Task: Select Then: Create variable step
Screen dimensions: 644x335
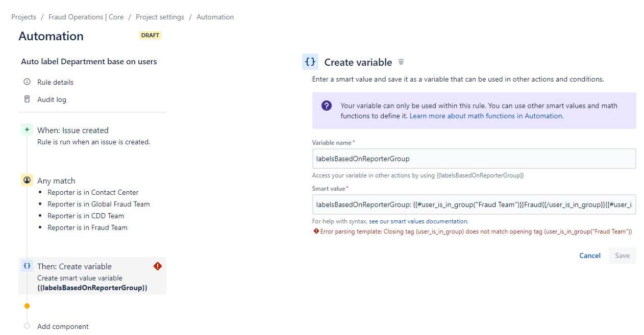Action: [92, 276]
